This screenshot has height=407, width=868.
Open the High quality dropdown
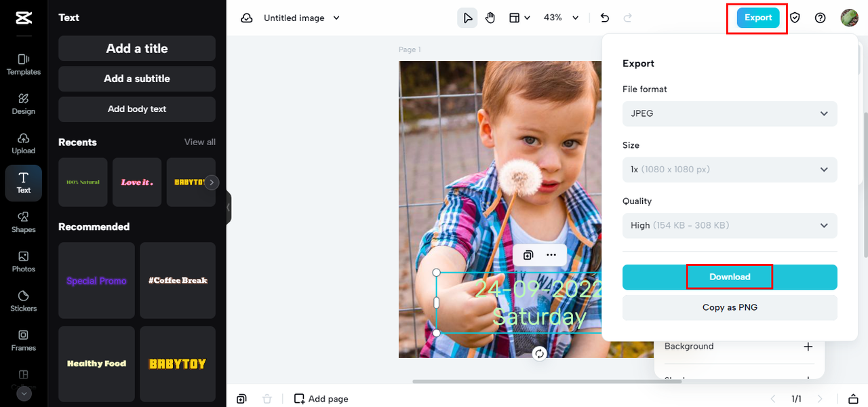[730, 225]
